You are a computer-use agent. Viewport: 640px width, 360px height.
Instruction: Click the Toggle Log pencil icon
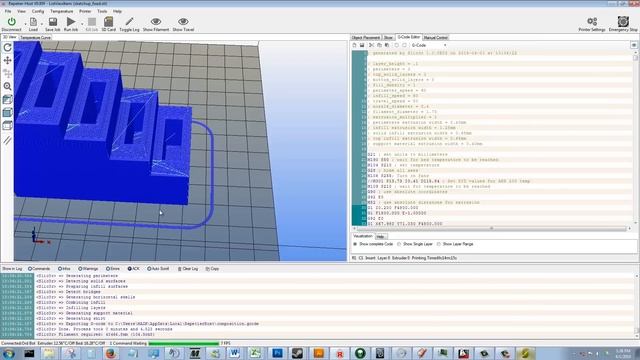click(x=129, y=21)
